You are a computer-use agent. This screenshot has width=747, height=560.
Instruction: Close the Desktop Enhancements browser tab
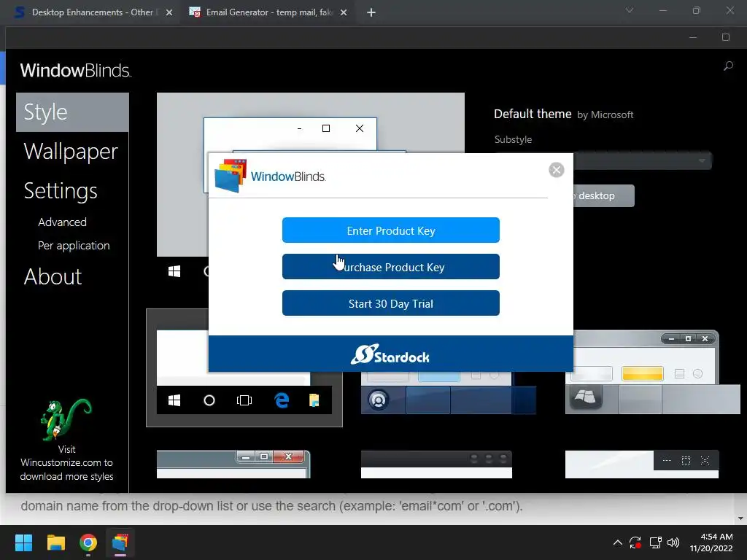click(169, 12)
